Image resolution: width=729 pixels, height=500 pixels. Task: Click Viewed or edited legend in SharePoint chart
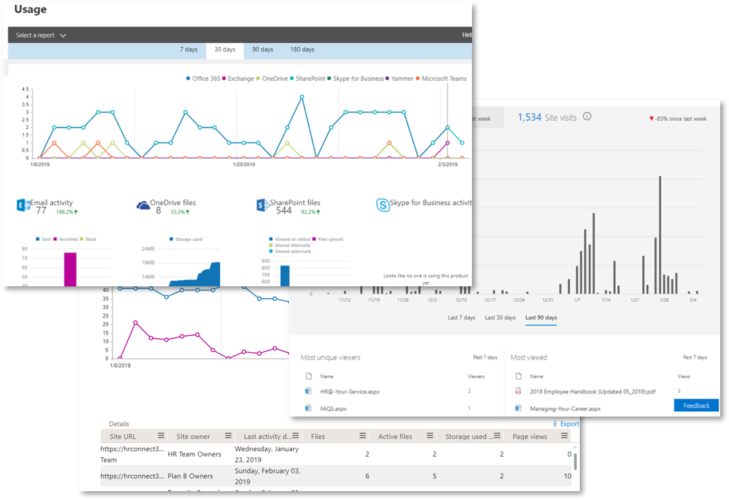coord(289,239)
